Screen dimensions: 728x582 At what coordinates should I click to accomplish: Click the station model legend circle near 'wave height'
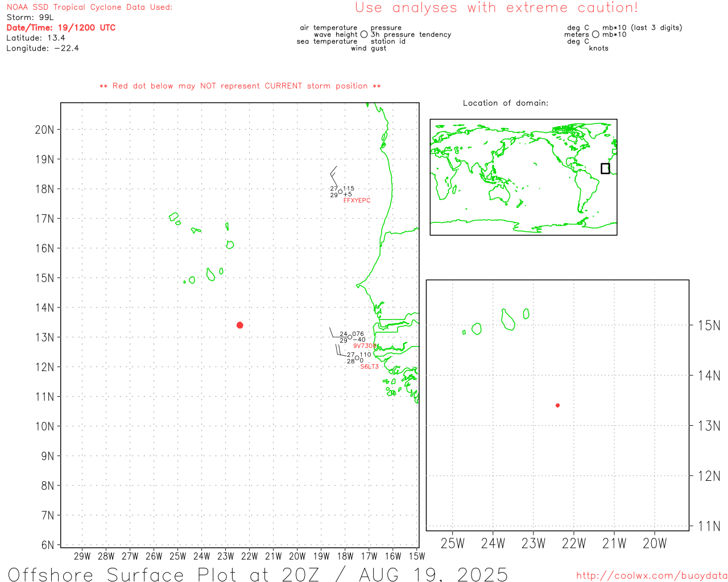pos(364,35)
